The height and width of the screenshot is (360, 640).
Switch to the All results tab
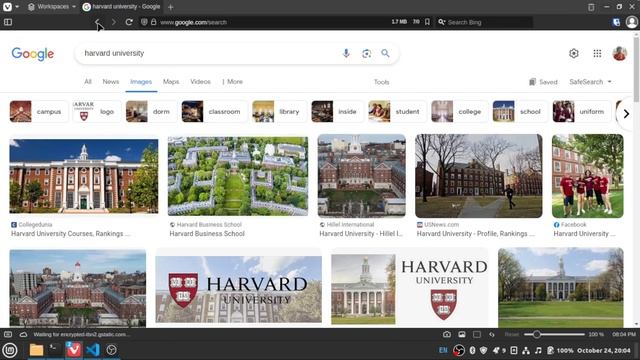88,82
